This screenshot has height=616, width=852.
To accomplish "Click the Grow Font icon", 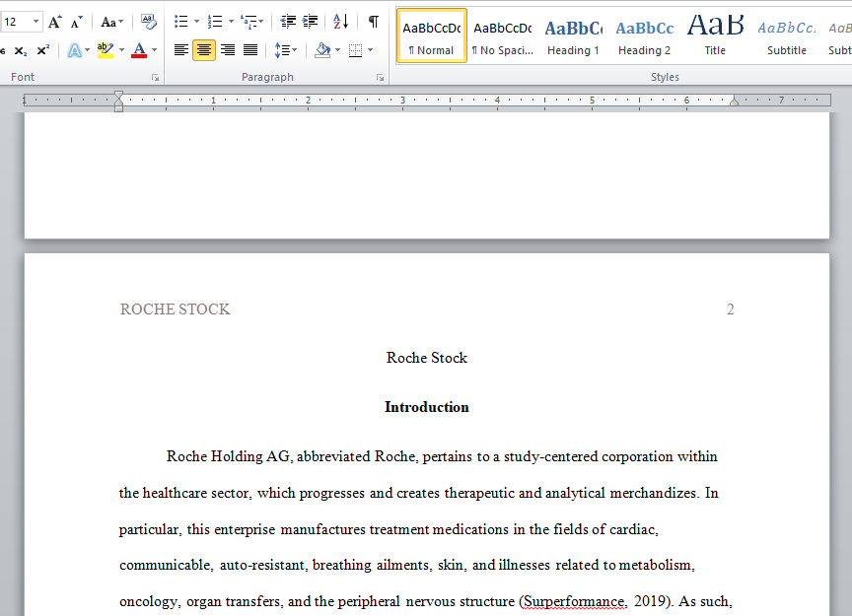I will (54, 23).
